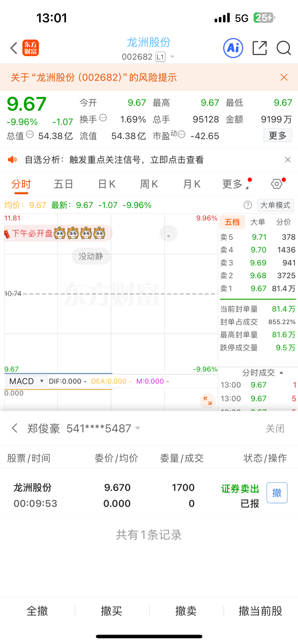Image resolution: width=298 pixels, height=644 pixels.
Task: Expand chart to fullscreen icon
Action: (x=208, y=401)
